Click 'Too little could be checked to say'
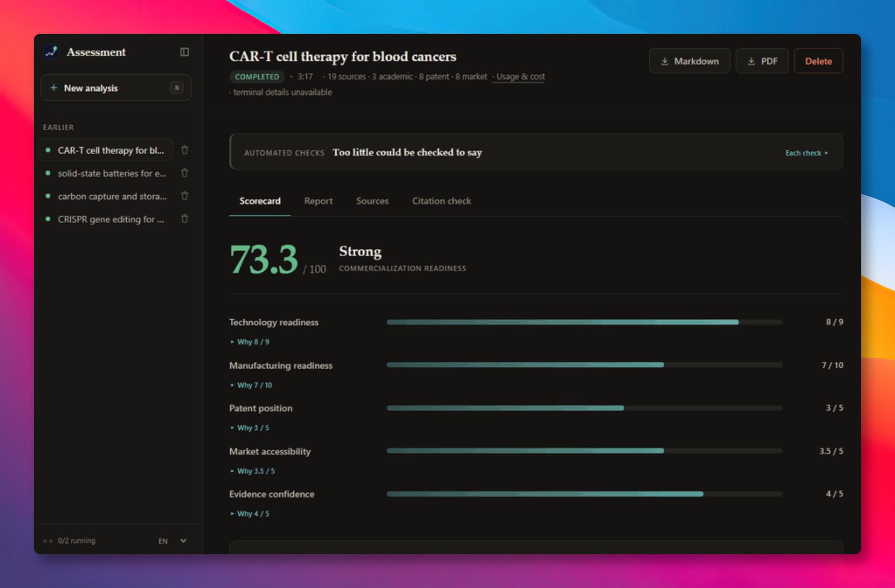Image resolution: width=895 pixels, height=588 pixels. [x=407, y=152]
